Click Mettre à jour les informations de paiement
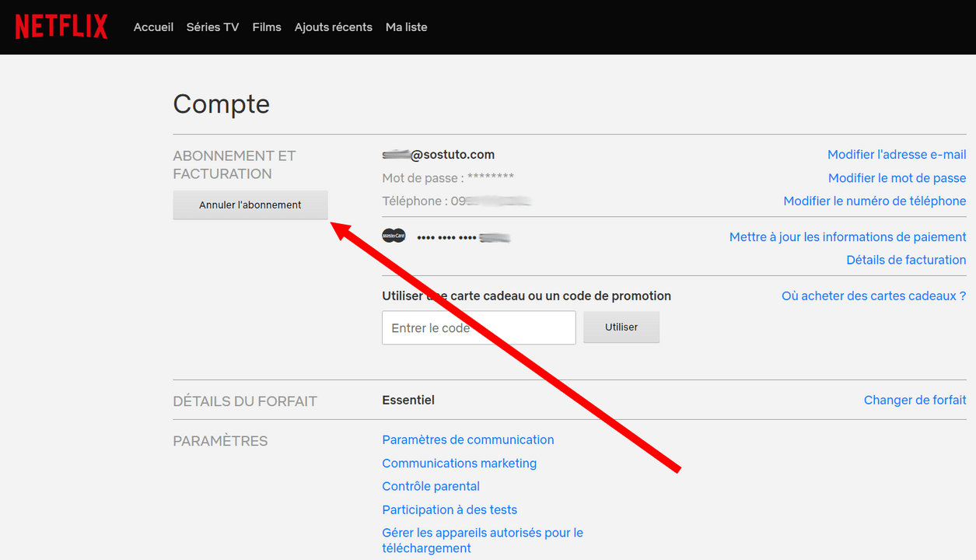This screenshot has width=976, height=560. click(x=848, y=237)
